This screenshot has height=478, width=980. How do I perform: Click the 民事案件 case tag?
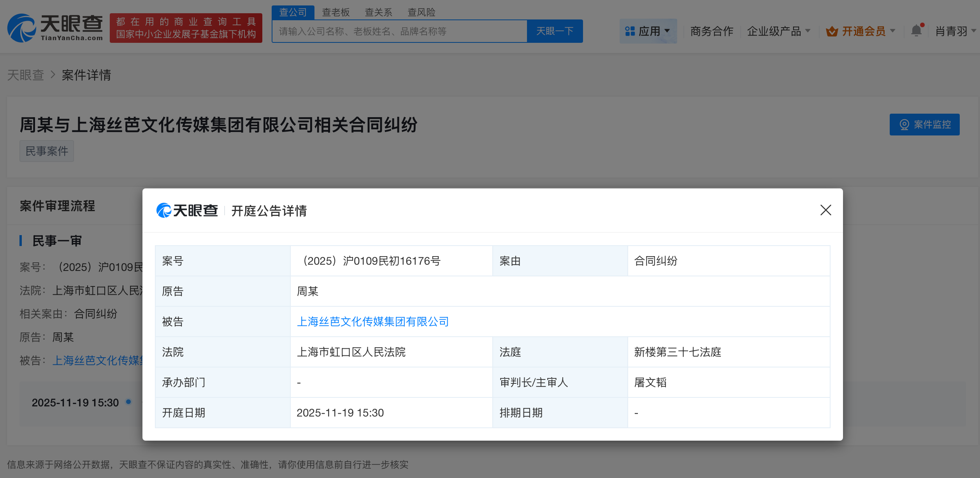46,151
